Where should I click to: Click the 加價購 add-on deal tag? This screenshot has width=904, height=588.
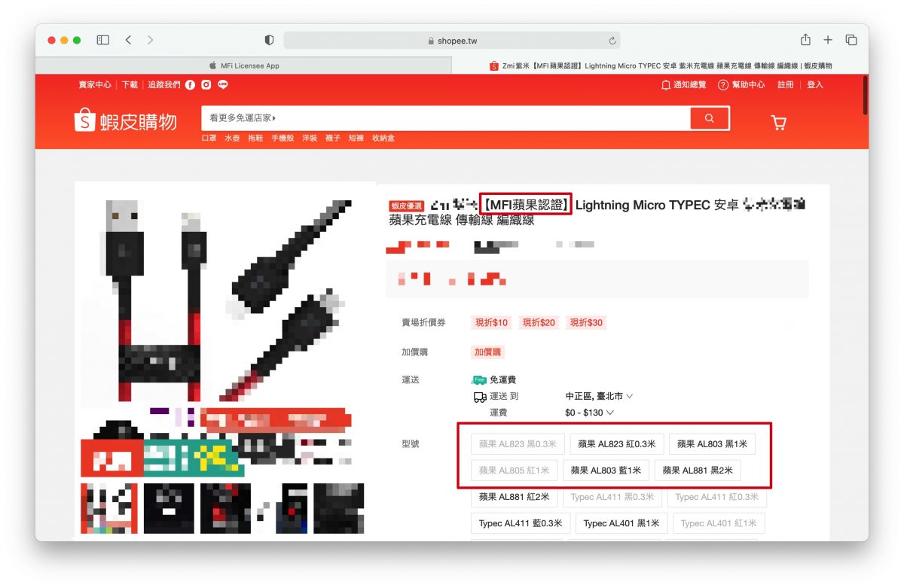[x=487, y=352]
